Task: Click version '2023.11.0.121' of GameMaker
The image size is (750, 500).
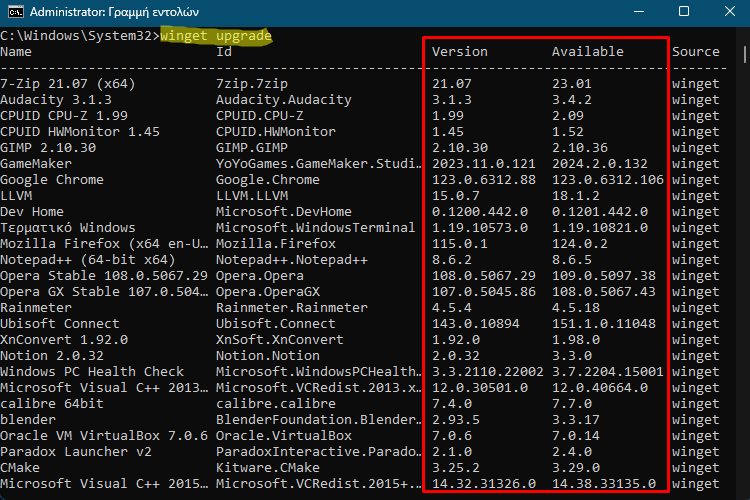Action: coord(484,164)
